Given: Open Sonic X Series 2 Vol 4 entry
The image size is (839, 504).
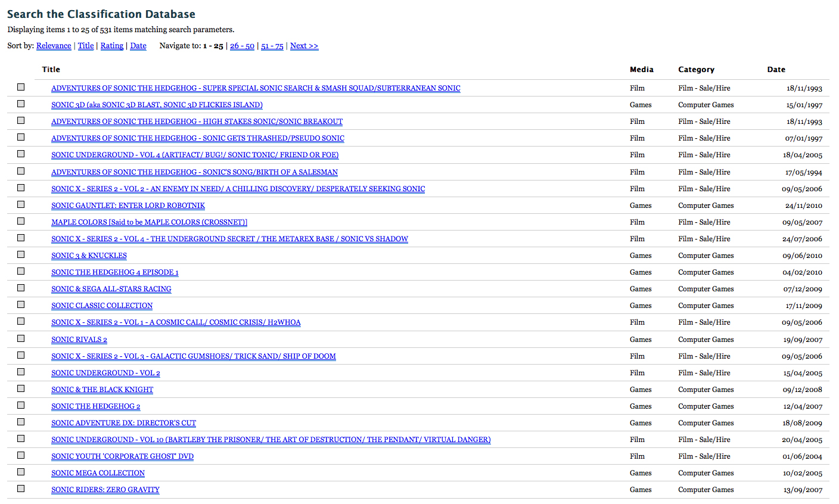Looking at the screenshot, I should (x=229, y=239).
